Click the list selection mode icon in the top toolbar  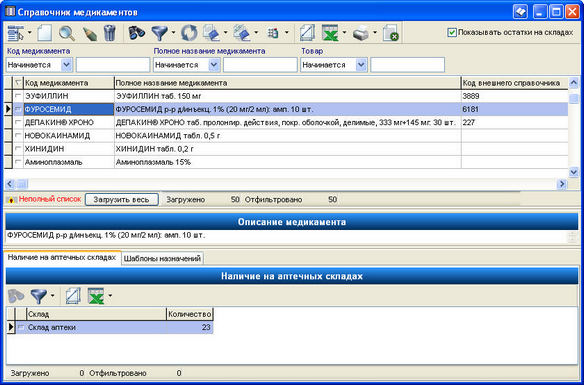pyautogui.click(x=16, y=33)
